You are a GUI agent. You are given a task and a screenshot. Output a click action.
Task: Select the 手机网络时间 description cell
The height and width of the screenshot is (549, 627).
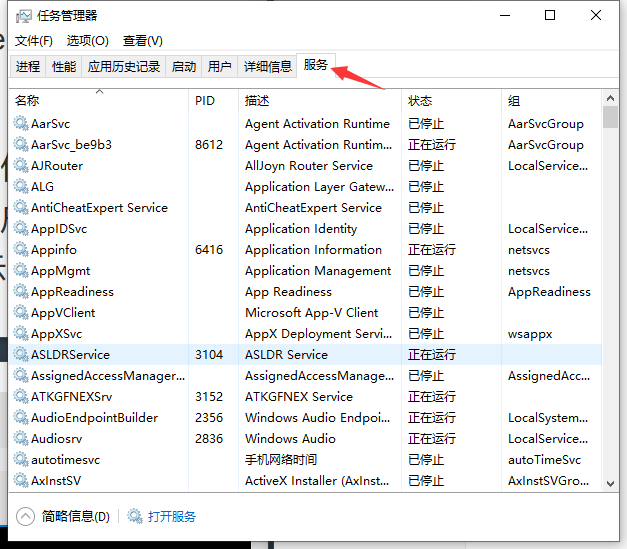(281, 459)
